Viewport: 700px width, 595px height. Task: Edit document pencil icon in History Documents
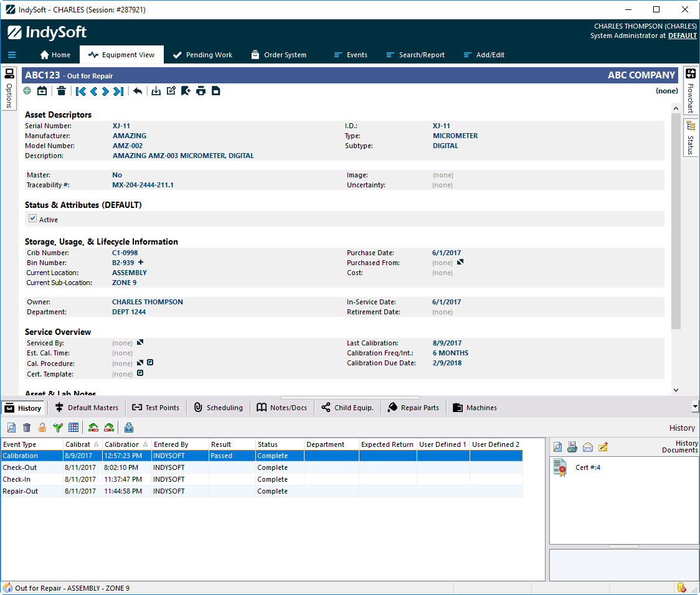tap(603, 447)
